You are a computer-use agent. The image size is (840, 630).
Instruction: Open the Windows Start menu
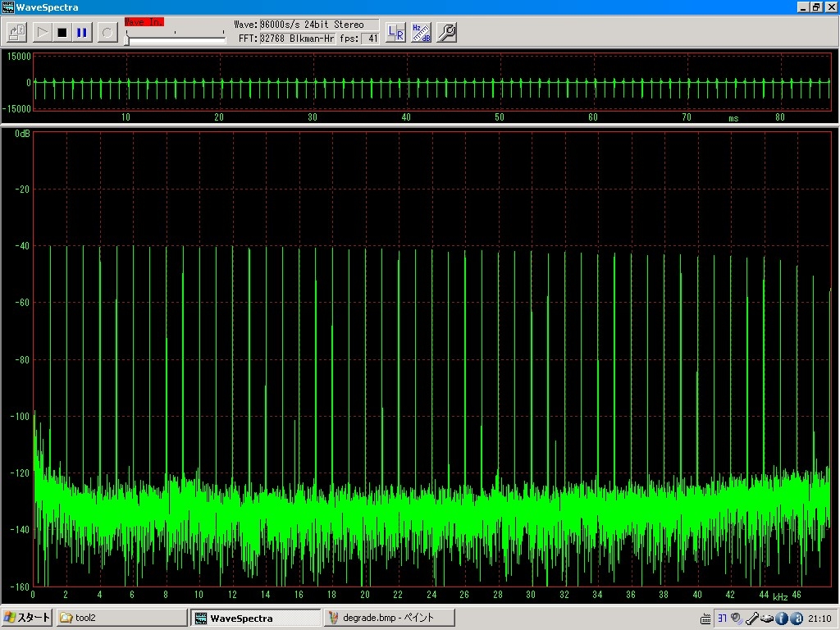[26, 618]
